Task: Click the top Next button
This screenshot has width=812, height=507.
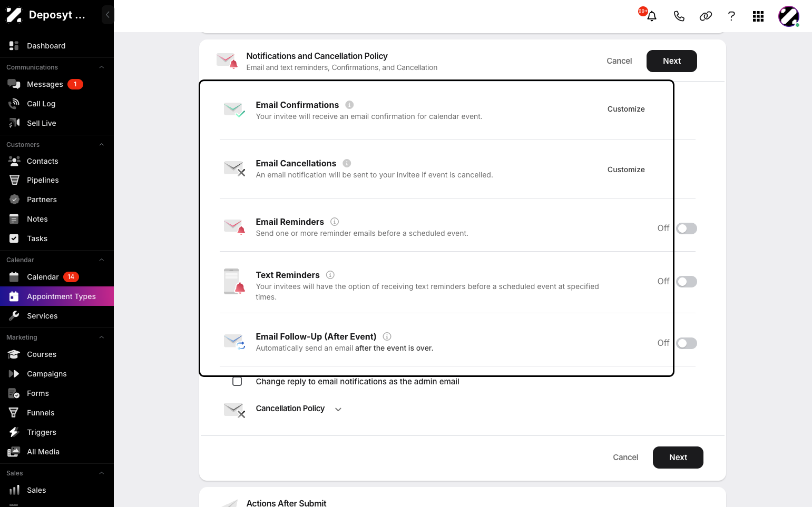Action: click(x=672, y=61)
